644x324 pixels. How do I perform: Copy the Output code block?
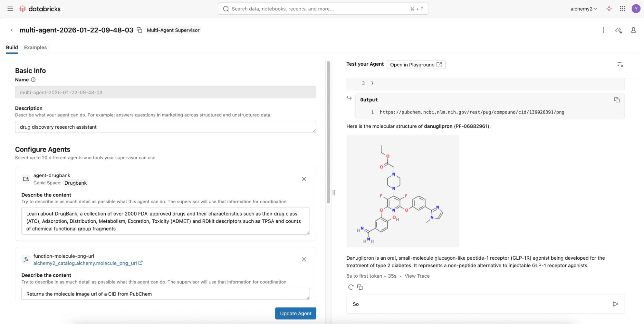pyautogui.click(x=617, y=100)
